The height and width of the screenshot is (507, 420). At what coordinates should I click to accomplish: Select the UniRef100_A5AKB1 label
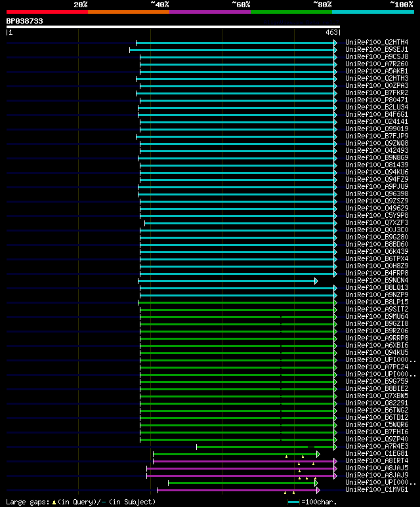pyautogui.click(x=377, y=71)
